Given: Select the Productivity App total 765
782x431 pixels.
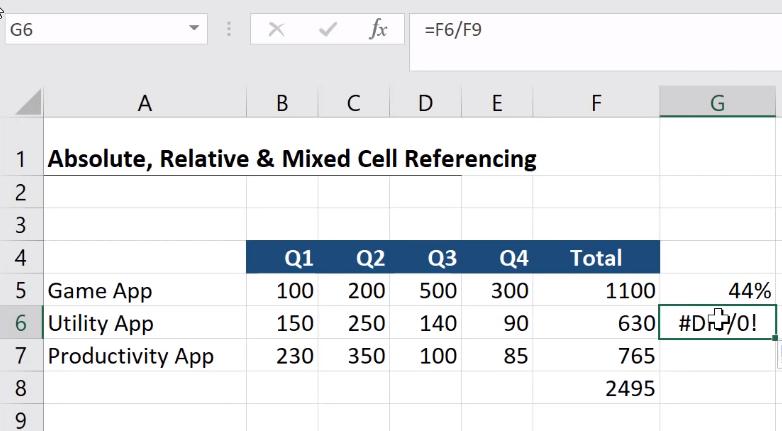Looking at the screenshot, I should 596,356.
